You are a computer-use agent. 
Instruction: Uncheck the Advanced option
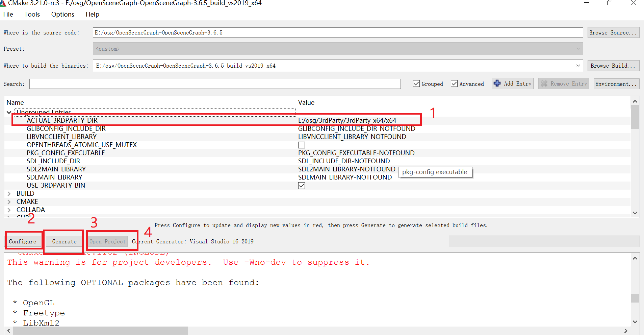[x=454, y=83]
